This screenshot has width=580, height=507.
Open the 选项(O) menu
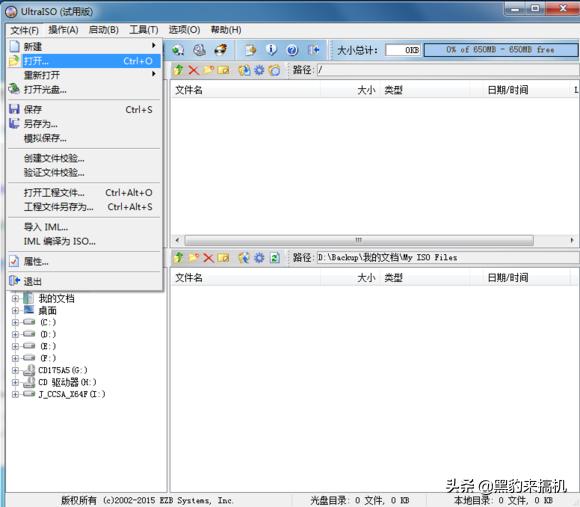[184, 30]
